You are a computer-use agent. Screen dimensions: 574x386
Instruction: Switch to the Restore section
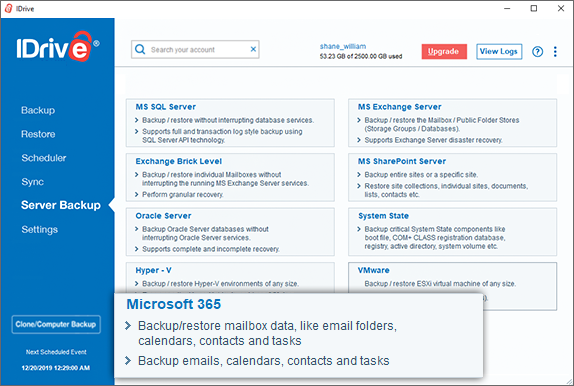[x=38, y=134]
